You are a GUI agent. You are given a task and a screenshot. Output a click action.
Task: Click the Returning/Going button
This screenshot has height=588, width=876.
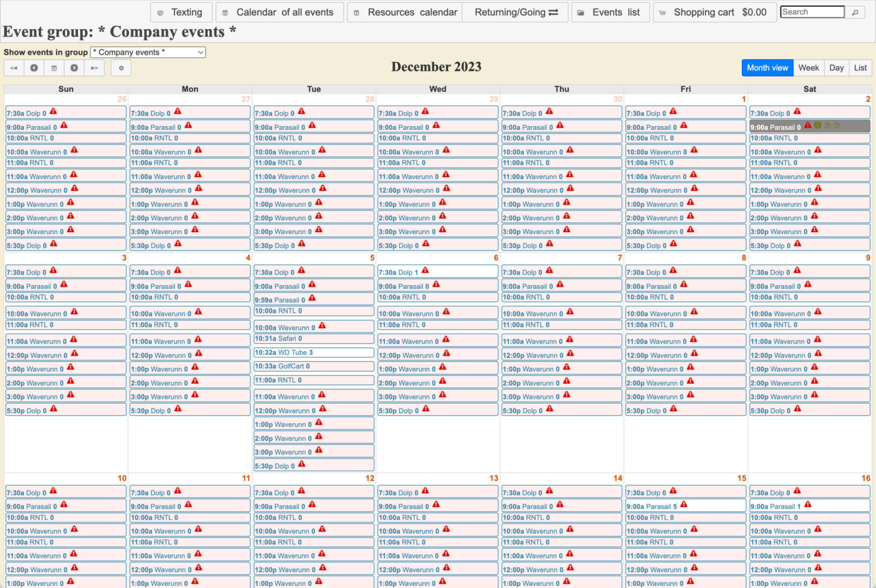(514, 11)
